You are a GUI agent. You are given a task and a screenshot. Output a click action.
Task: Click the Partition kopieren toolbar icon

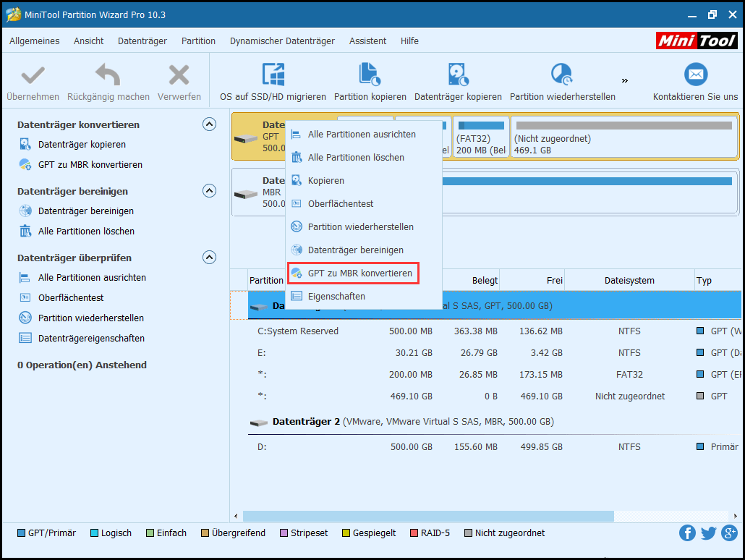tap(368, 80)
